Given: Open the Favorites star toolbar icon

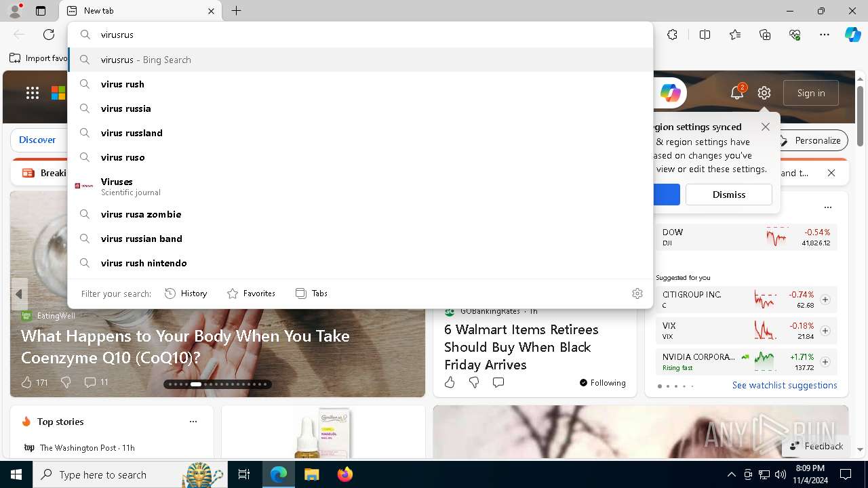Looking at the screenshot, I should (x=735, y=35).
